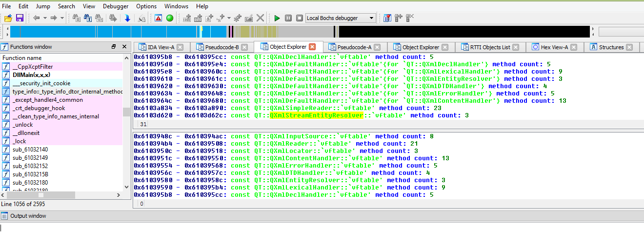
Task: Open the Help menu
Action: tap(202, 6)
